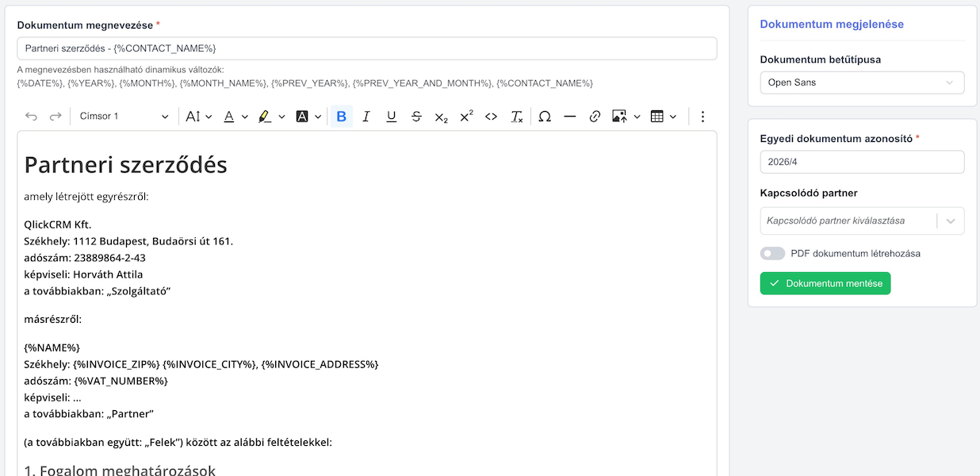The image size is (980, 476).
Task: Click the 'másrészről:' line
Action: pos(53,320)
